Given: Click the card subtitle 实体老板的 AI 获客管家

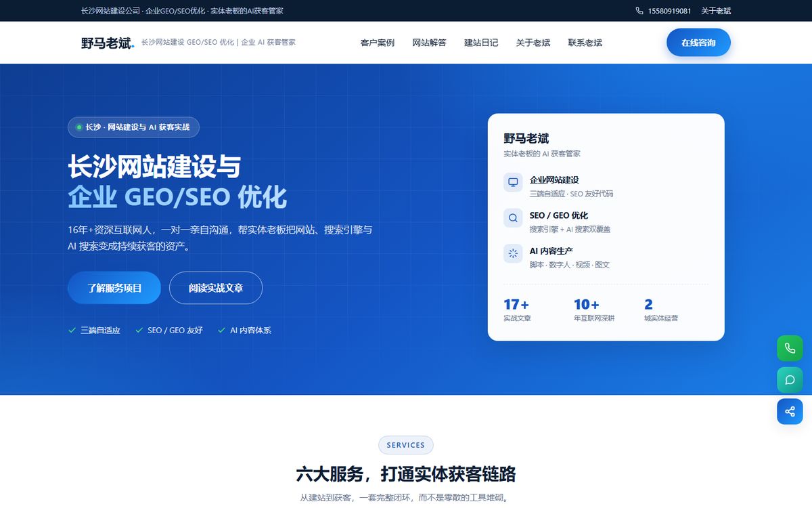Looking at the screenshot, I should coord(542,154).
